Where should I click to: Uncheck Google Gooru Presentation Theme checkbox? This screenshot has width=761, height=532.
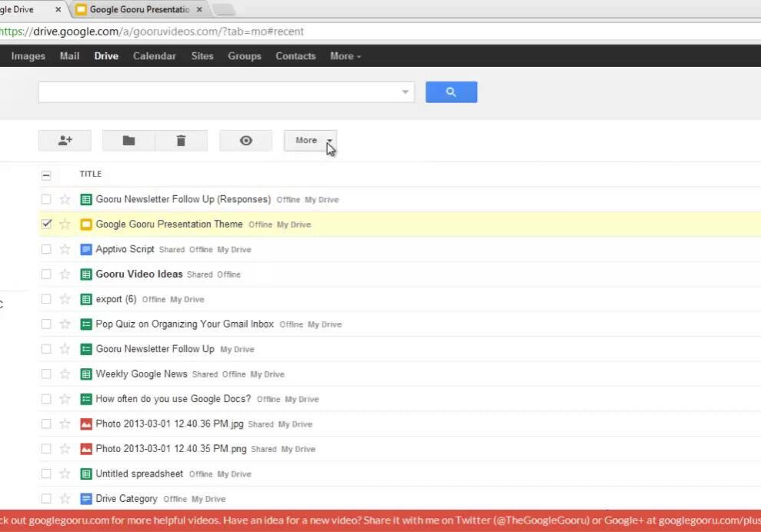pos(46,224)
